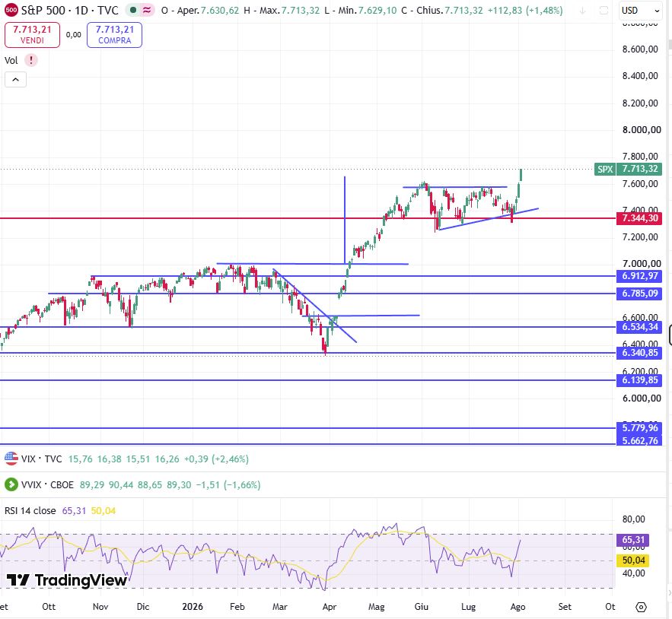Image resolution: width=672 pixels, height=619 pixels.
Task: Click the VIX US flag icon
Action: point(11,459)
